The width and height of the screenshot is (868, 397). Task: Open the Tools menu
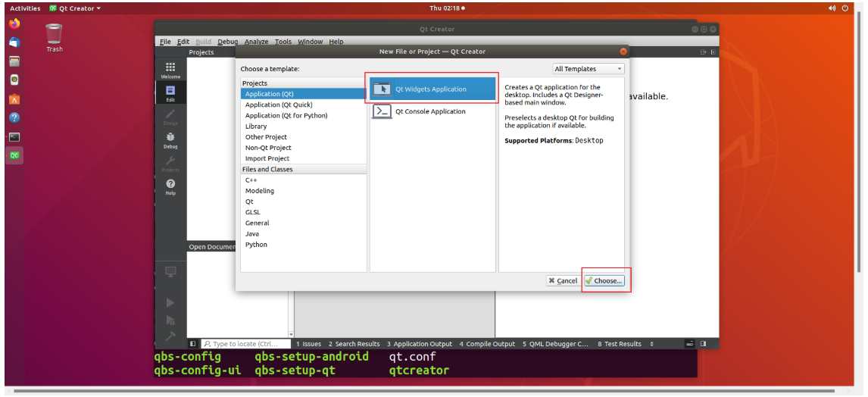coord(283,42)
